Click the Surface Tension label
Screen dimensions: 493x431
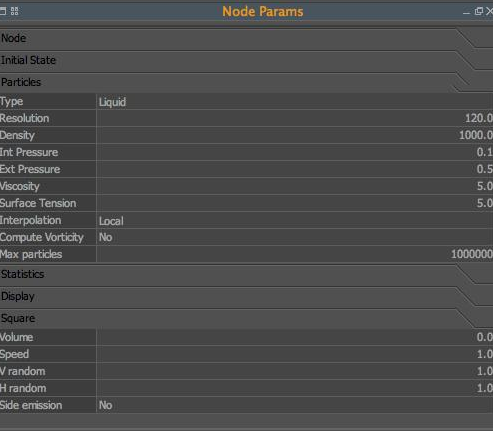[x=38, y=203]
